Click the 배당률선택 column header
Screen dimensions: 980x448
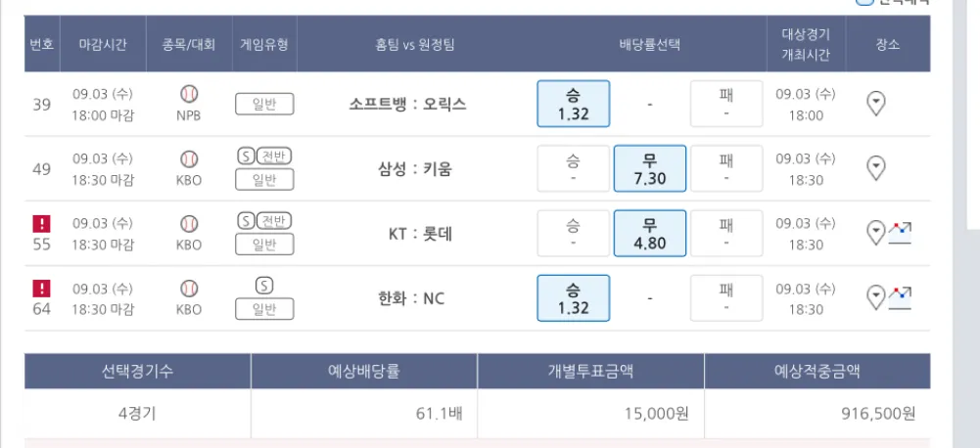pyautogui.click(x=649, y=44)
